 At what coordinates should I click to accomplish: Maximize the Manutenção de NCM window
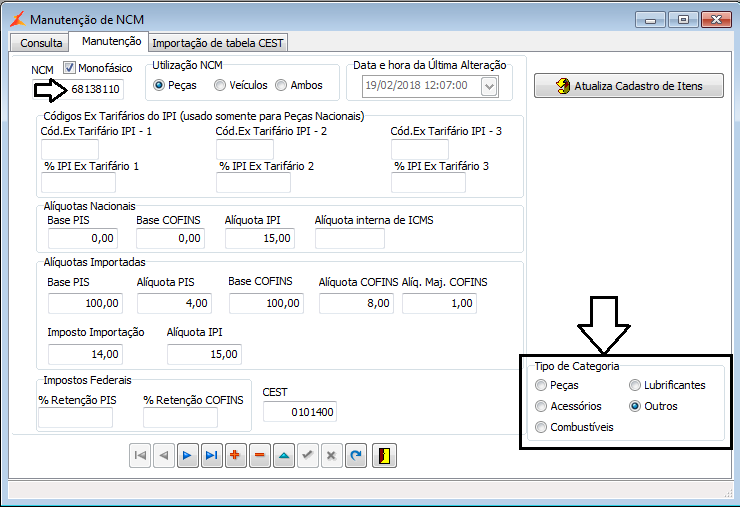[683, 20]
